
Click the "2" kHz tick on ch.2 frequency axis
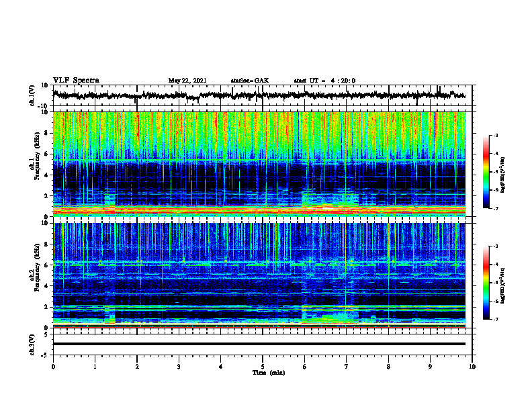coord(46,307)
